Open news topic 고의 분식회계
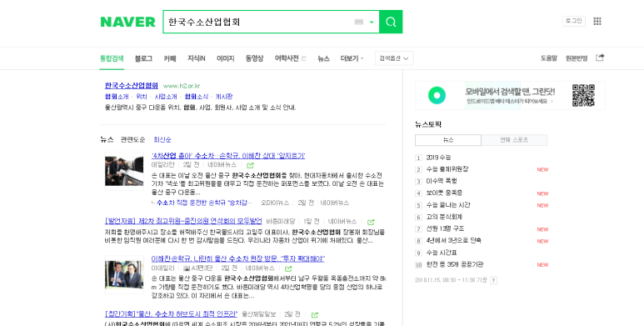This screenshot has height=326, width=644. click(444, 217)
